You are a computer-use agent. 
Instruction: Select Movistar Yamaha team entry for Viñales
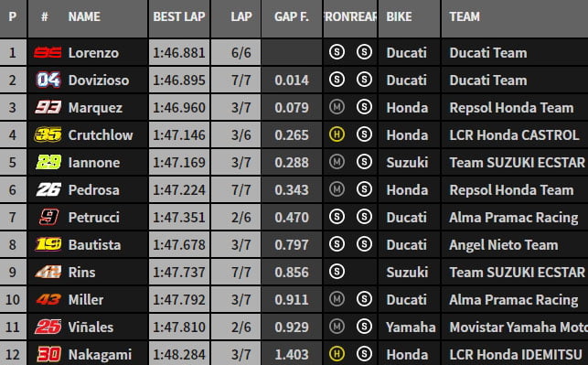click(519, 327)
